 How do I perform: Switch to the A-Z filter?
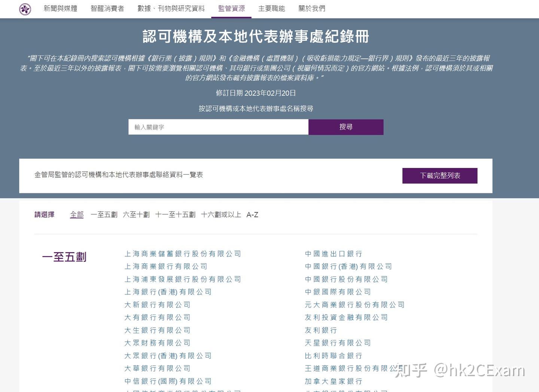(252, 215)
